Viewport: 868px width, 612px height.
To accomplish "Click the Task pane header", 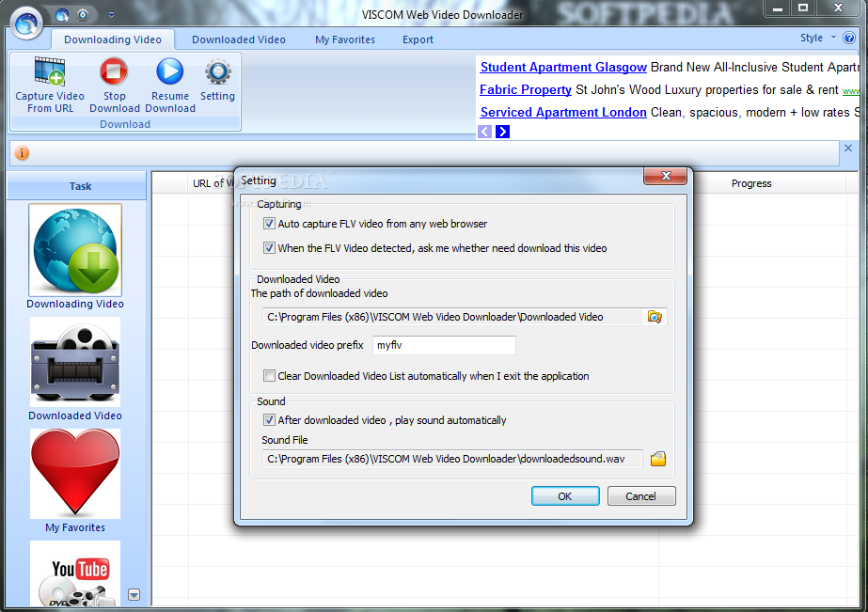I will point(77,186).
